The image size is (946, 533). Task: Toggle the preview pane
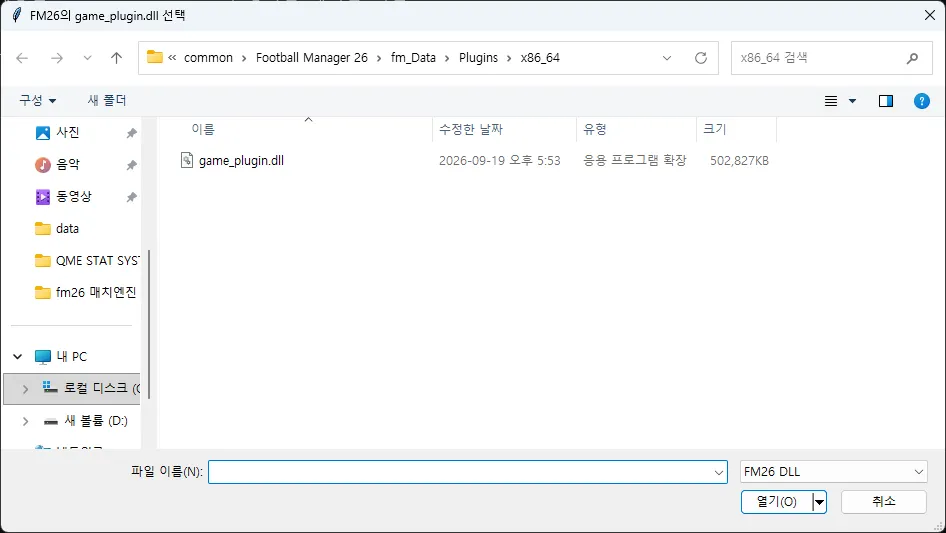[886, 101]
